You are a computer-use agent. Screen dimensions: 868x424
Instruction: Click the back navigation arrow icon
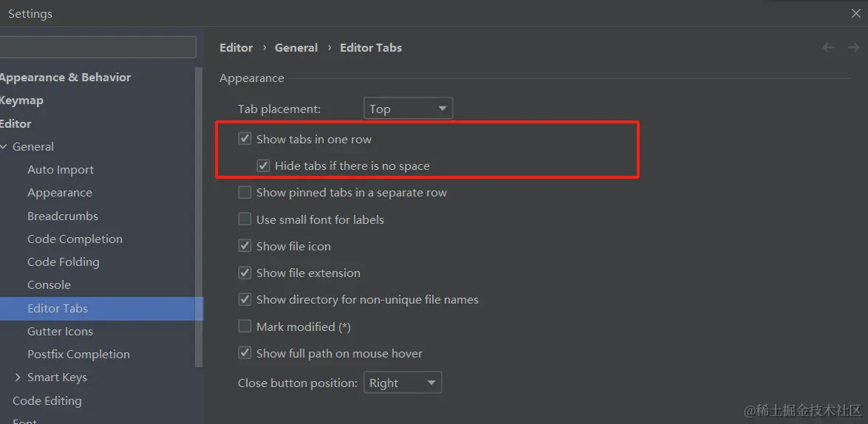point(828,47)
